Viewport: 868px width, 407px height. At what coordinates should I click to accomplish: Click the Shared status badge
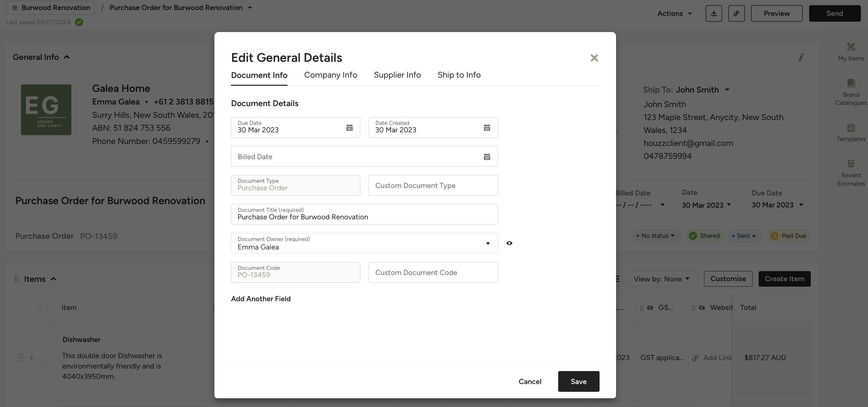pos(704,236)
